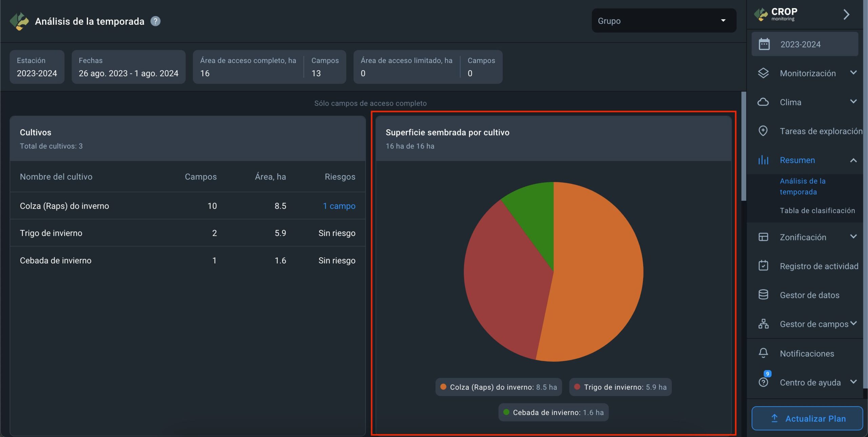Click the Registro de actividad calendar icon

[763, 266]
